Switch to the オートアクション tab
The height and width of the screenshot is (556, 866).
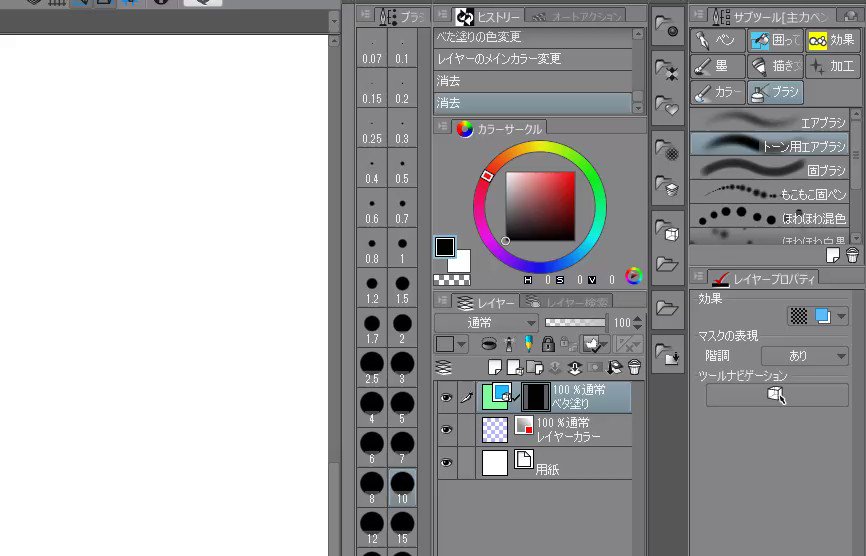(577, 17)
